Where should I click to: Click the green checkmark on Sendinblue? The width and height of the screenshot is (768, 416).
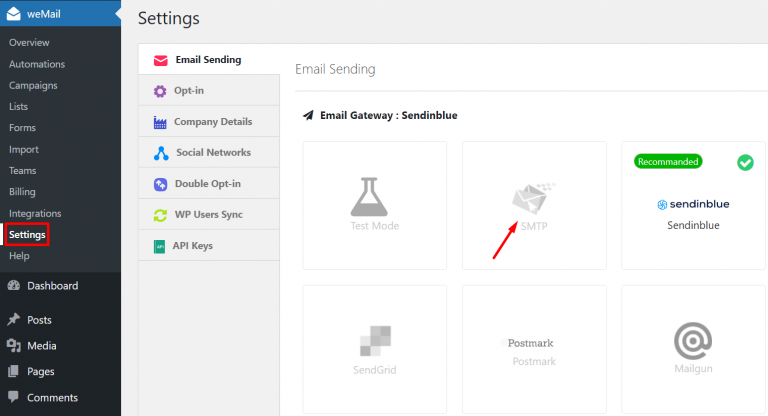coord(745,162)
